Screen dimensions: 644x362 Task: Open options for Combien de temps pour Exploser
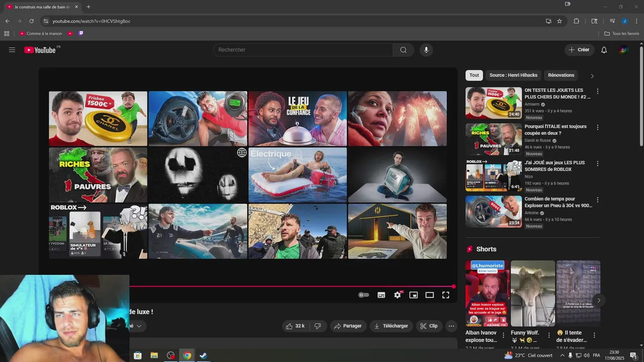597,200
